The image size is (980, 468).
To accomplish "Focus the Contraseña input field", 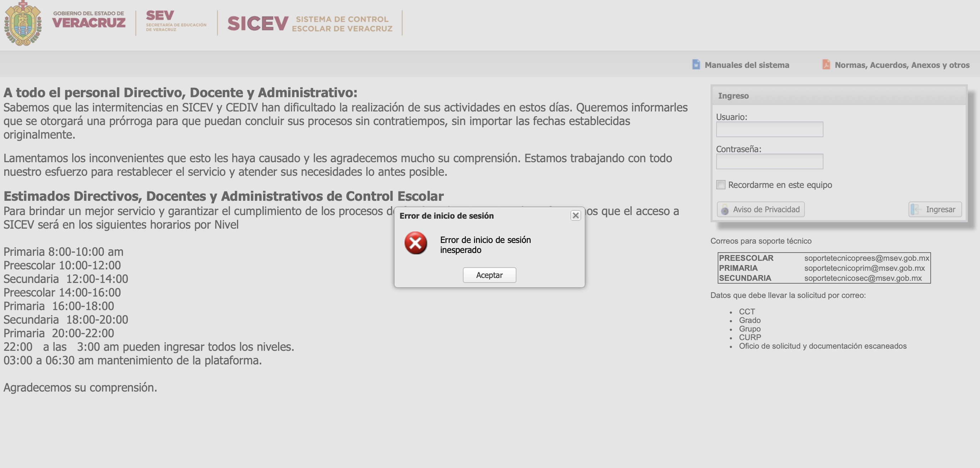I will (x=769, y=161).
